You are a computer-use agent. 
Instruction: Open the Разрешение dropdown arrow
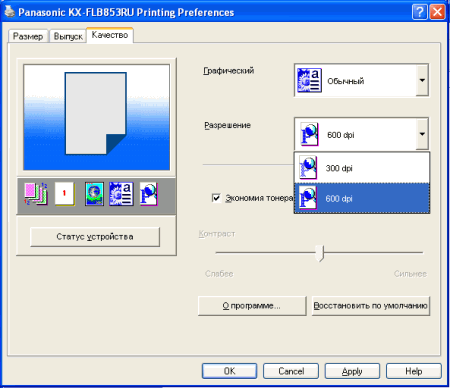pos(422,134)
